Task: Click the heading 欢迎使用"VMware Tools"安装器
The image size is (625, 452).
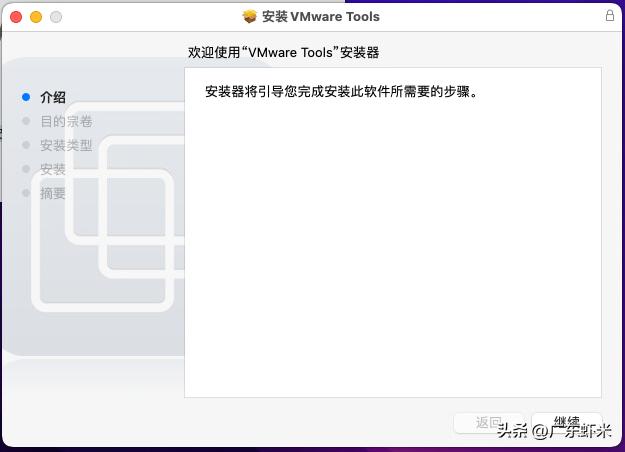Action: point(283,52)
